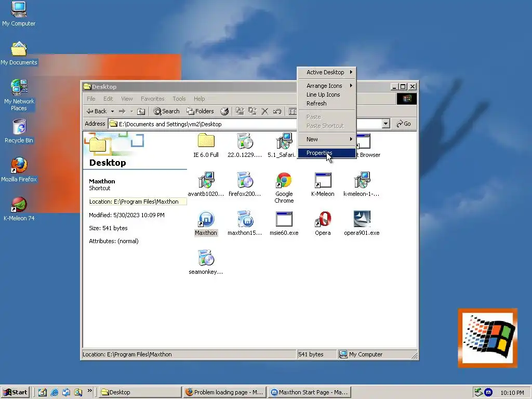
Task: Select the avantb1020 installer file
Action: click(206, 184)
